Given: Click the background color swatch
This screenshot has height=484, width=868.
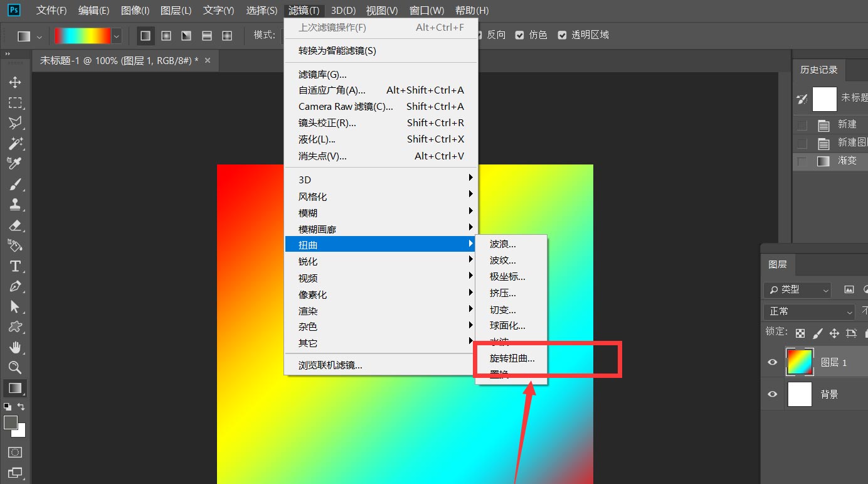Looking at the screenshot, I should pos(21,432).
